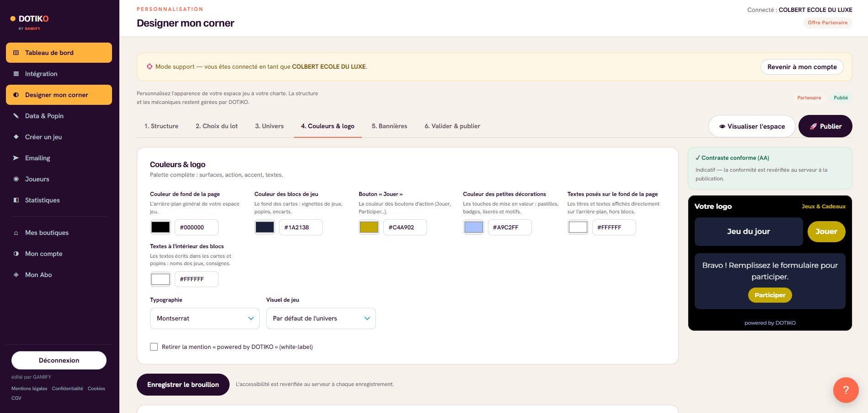The height and width of the screenshot is (413, 868).
Task: Open the small decorations color swatch
Action: [473, 227]
